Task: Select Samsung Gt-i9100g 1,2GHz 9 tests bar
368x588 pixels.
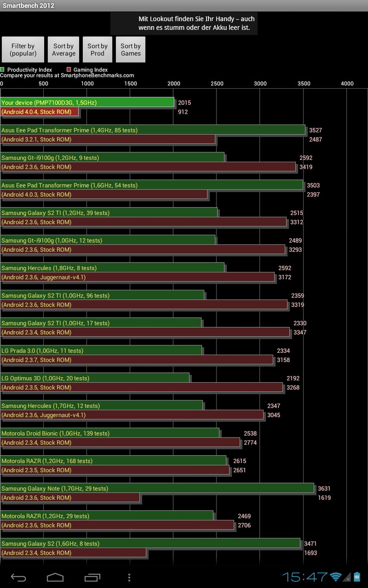Action: click(x=112, y=157)
